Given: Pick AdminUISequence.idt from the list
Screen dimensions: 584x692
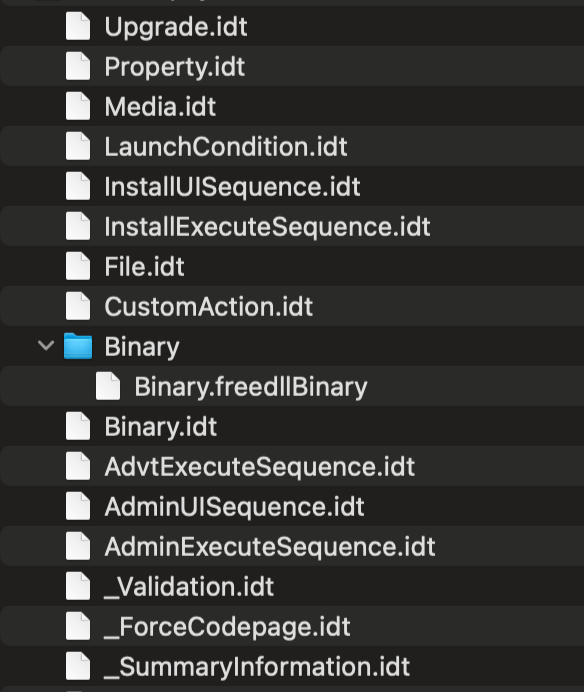Looking at the screenshot, I should point(234,507).
